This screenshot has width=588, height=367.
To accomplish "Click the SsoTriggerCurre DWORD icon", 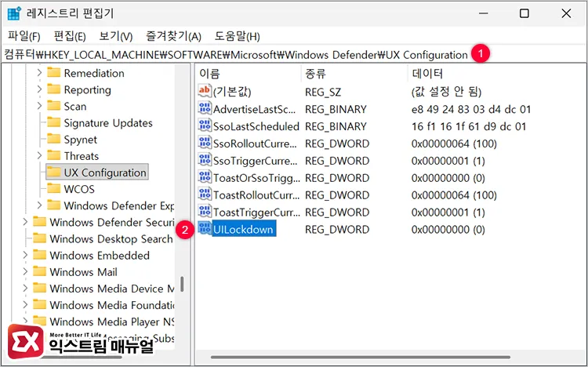I will point(205,160).
